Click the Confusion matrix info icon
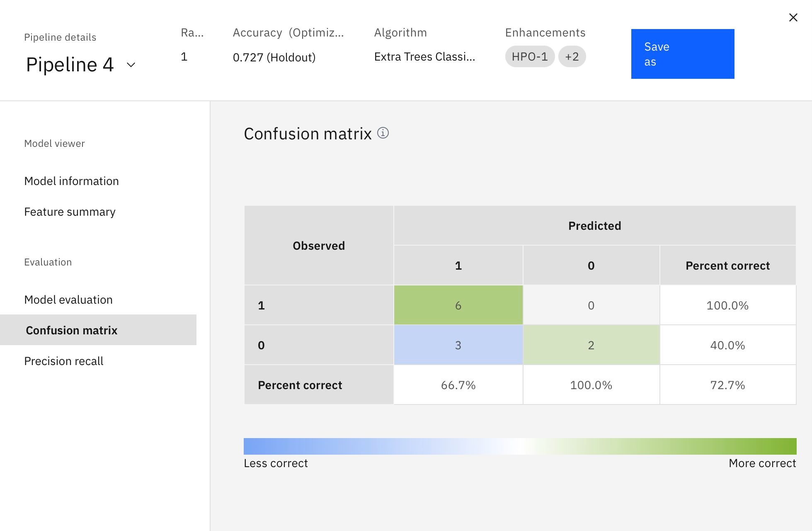 tap(383, 133)
